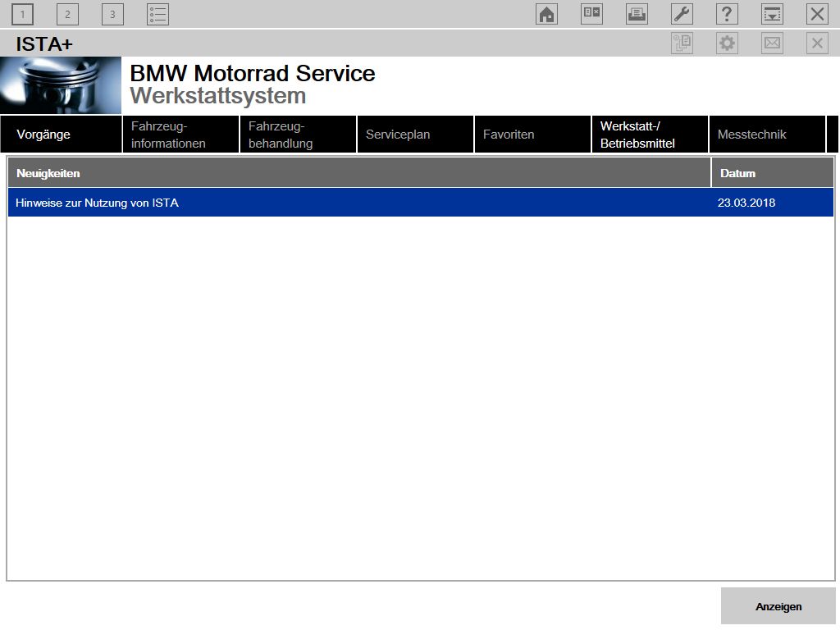
Task: Click the envelope mail icon
Action: [x=772, y=43]
